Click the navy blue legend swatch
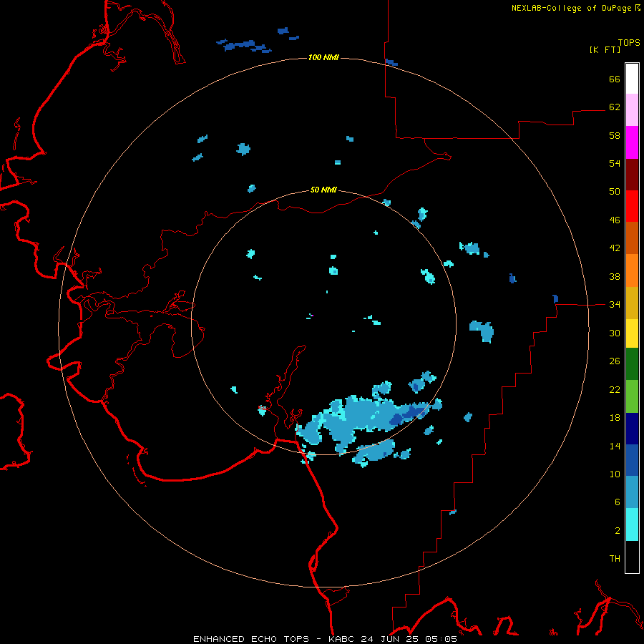The width and height of the screenshot is (644, 644). 632,429
